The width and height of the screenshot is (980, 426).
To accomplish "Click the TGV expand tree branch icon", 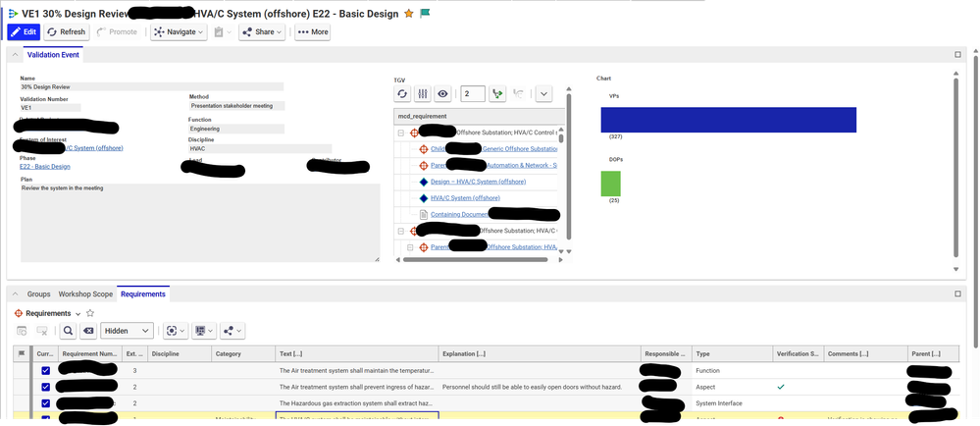I will pyautogui.click(x=497, y=93).
